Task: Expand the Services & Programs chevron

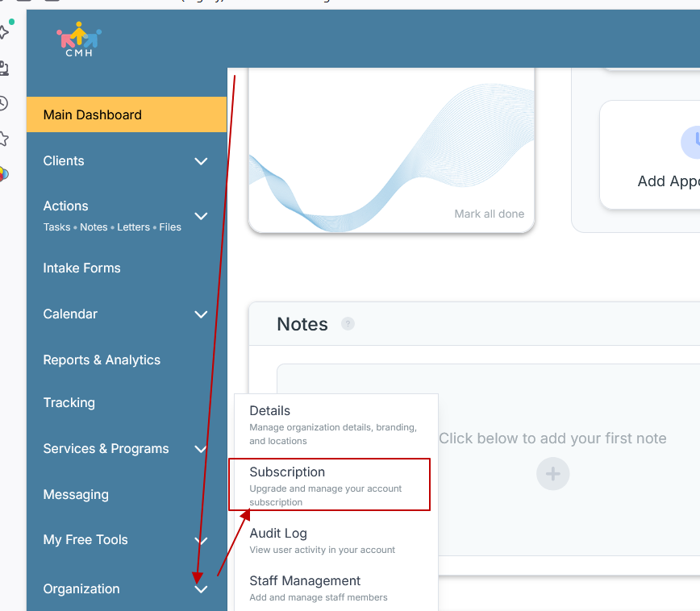Action: (201, 449)
